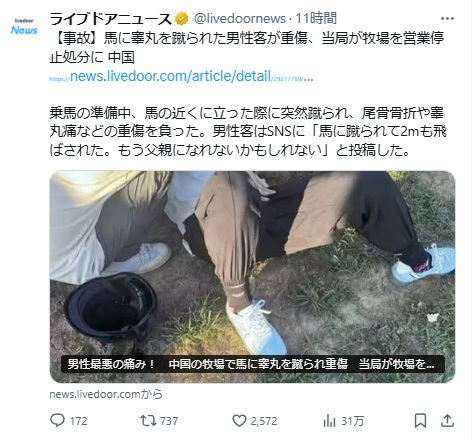Image resolution: width=472 pixels, height=440 pixels.
Task: Like the post via heart icon
Action: 239,421
